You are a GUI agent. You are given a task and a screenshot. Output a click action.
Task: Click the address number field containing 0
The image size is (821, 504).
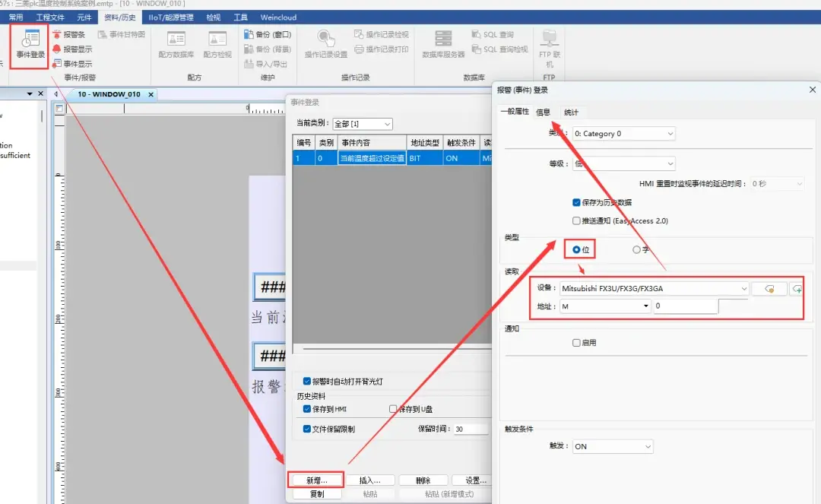[x=685, y=306]
